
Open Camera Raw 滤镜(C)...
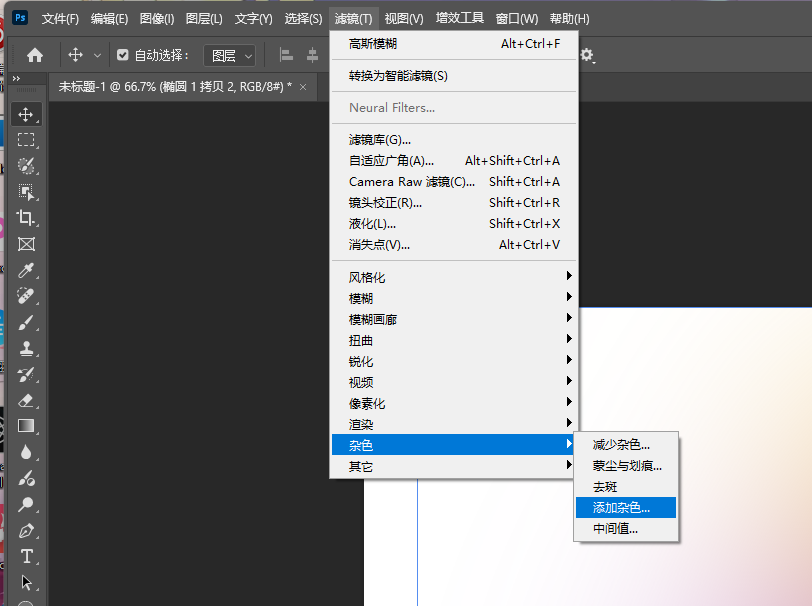(x=454, y=181)
